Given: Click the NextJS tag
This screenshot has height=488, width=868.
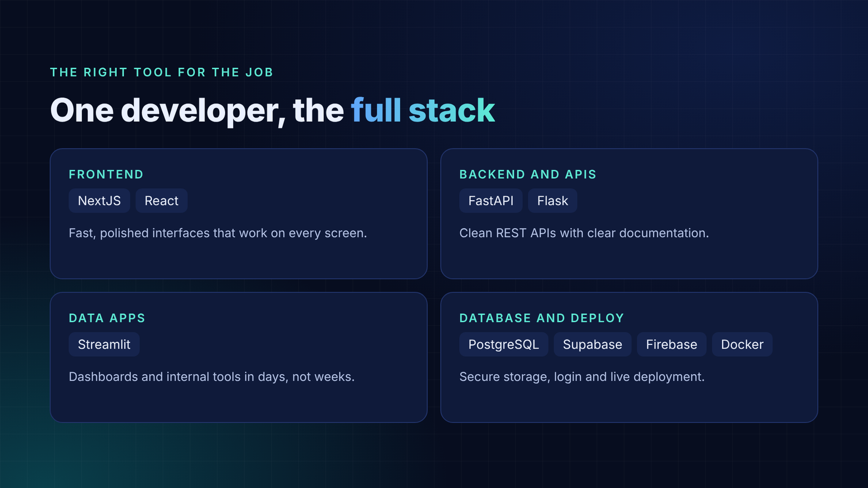Looking at the screenshot, I should (99, 201).
